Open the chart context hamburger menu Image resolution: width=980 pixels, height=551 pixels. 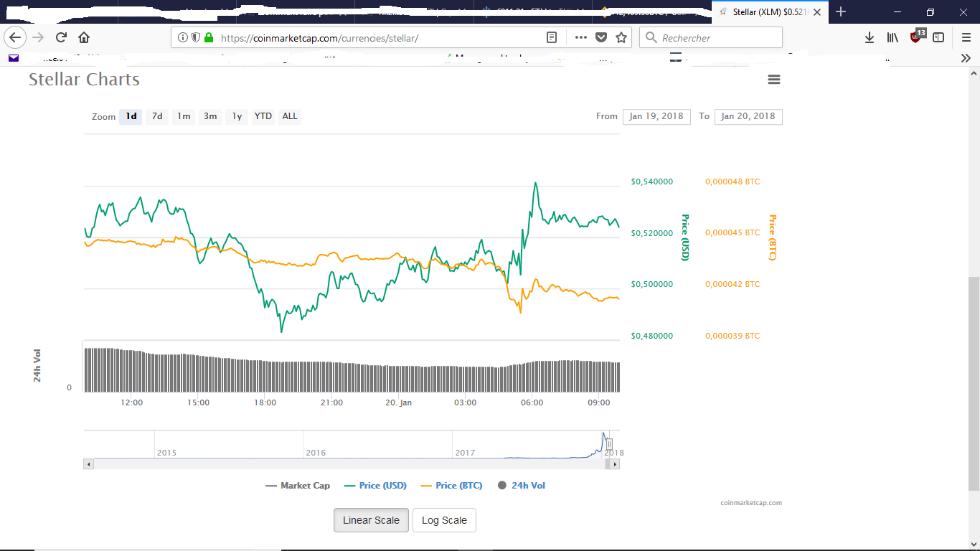coord(773,80)
